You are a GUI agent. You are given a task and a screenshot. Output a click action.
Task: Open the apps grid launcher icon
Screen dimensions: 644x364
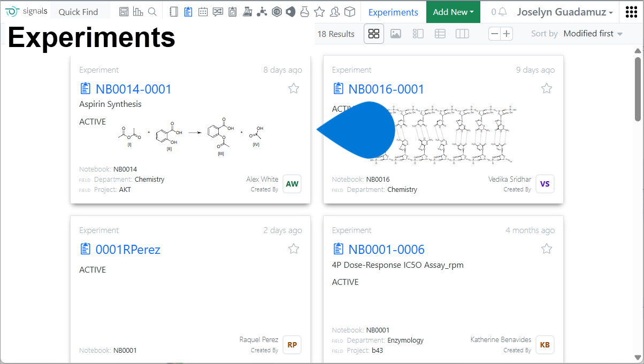point(631,12)
